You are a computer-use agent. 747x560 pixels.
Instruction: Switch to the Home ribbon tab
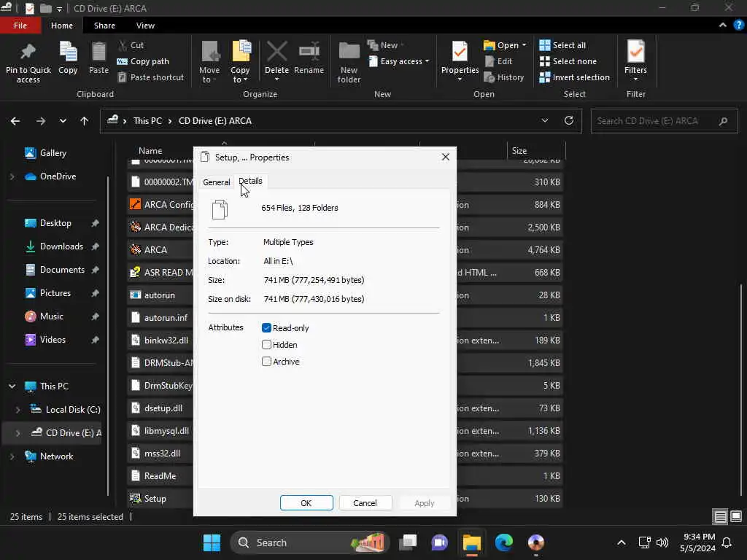[62, 26]
